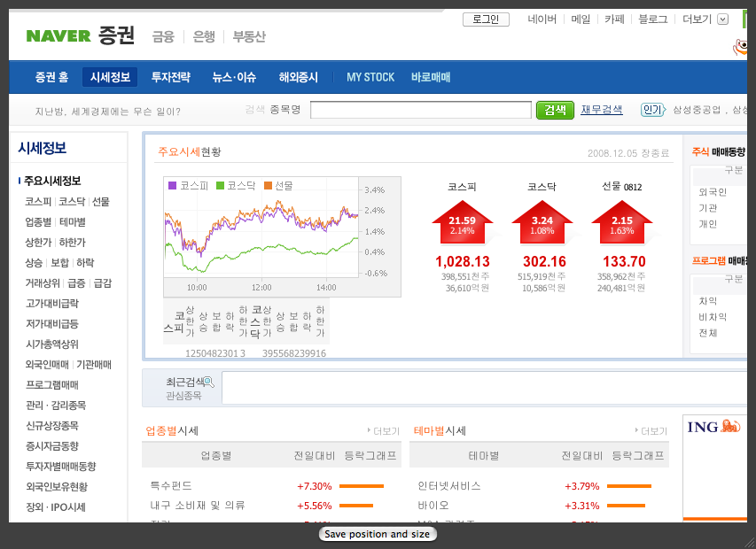Screen dimensions: 756x549
Task: Open the 바로매매 menu tab
Action: [x=431, y=77]
